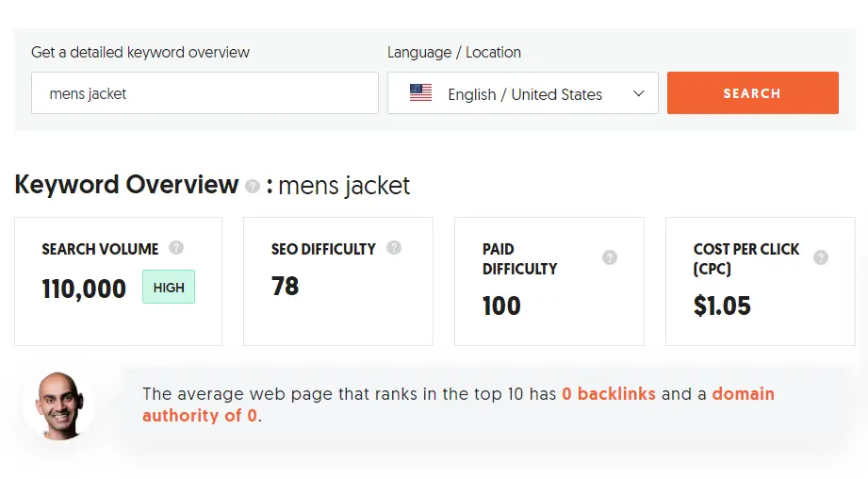This screenshot has width=868, height=479.
Task: Click the SEO Difficulty value 78
Action: pyautogui.click(x=285, y=287)
